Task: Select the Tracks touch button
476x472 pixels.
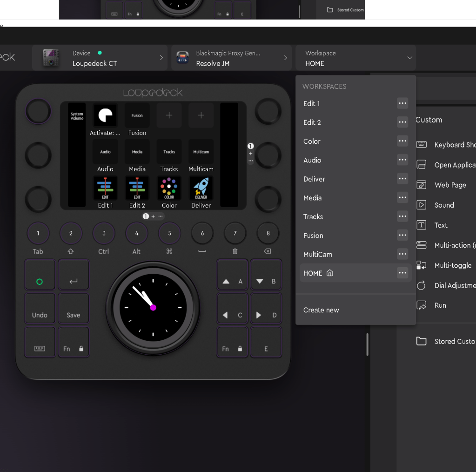Action: pos(169,152)
